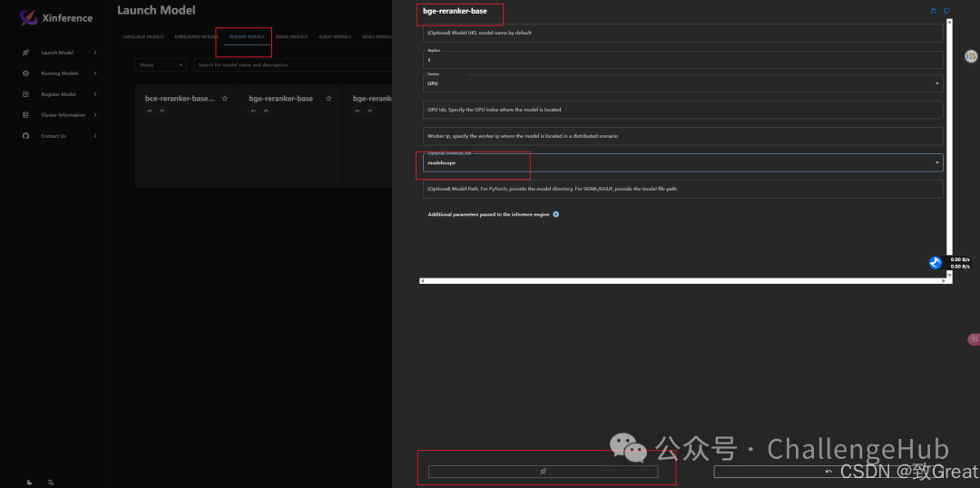Favorite the bge-reranker-base card star
Screen dimensions: 980x488
tap(328, 99)
